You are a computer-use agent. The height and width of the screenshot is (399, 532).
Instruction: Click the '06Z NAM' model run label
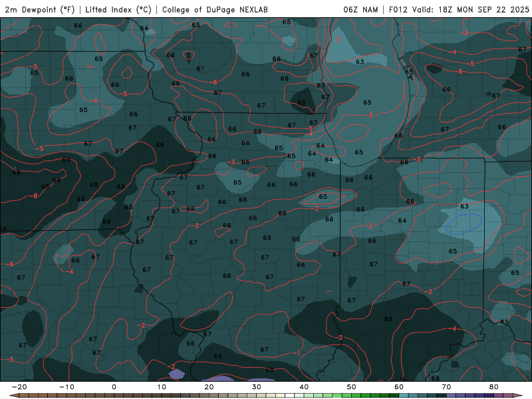(x=360, y=9)
